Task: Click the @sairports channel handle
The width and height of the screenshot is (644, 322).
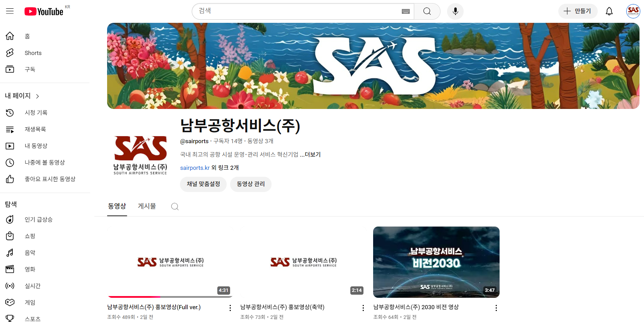Action: click(194, 141)
